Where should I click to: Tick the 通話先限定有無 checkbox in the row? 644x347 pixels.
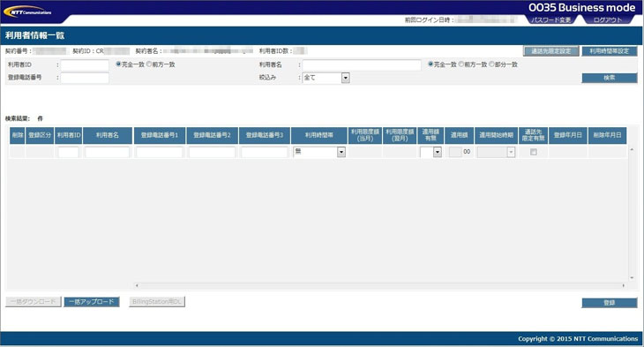click(x=533, y=152)
